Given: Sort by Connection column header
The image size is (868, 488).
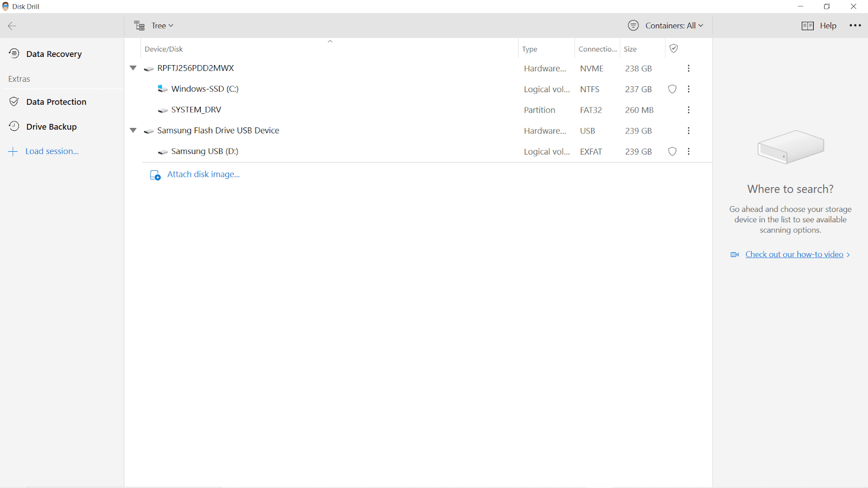Looking at the screenshot, I should [597, 49].
